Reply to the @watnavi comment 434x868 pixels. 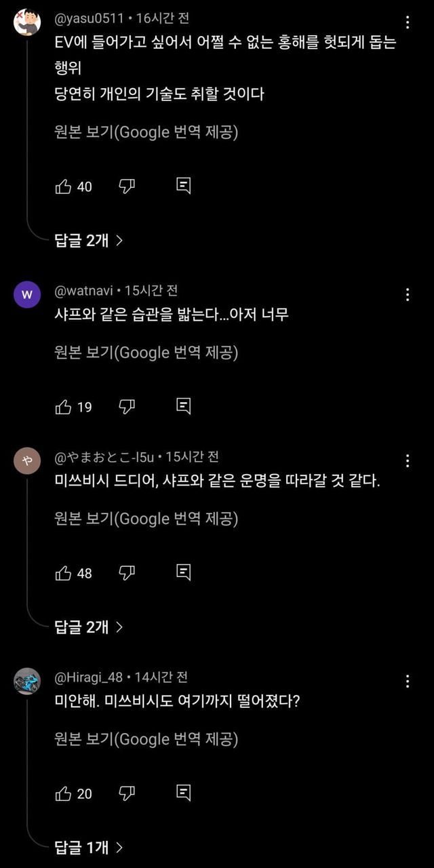(x=183, y=407)
